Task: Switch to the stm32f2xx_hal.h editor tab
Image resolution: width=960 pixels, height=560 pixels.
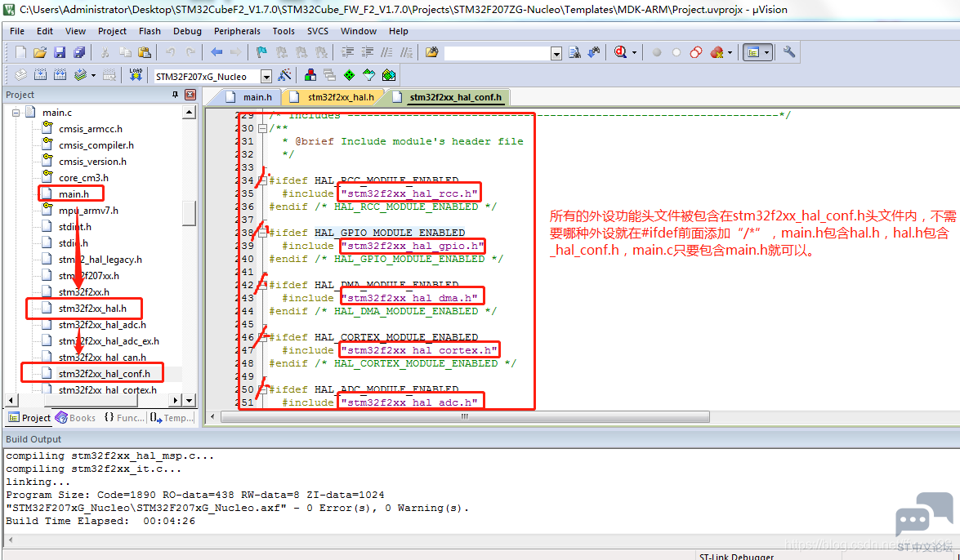Action: [333, 97]
